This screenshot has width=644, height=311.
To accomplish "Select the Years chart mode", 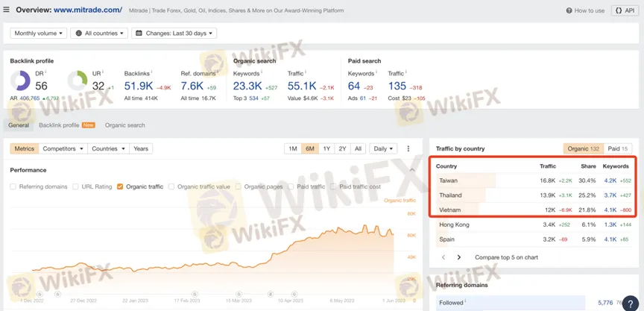I will click(141, 148).
